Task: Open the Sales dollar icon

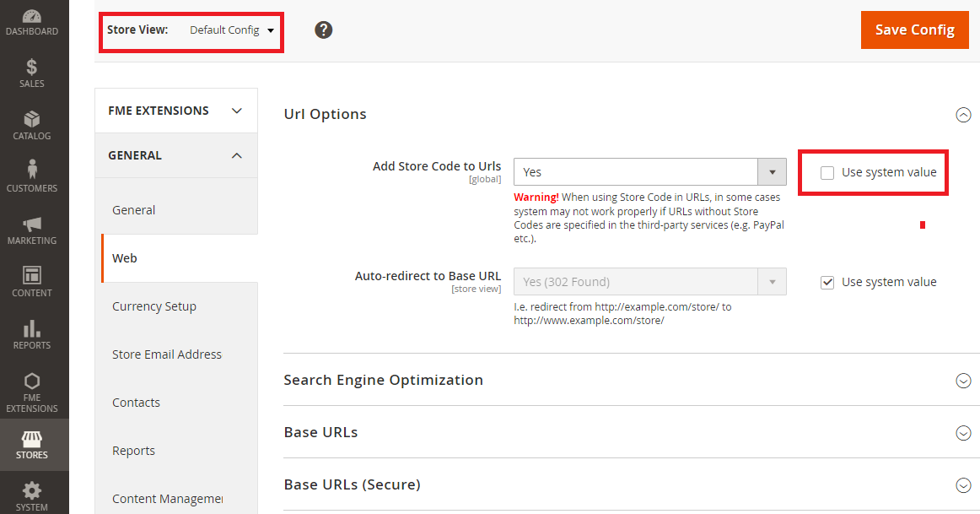Action: tap(32, 68)
